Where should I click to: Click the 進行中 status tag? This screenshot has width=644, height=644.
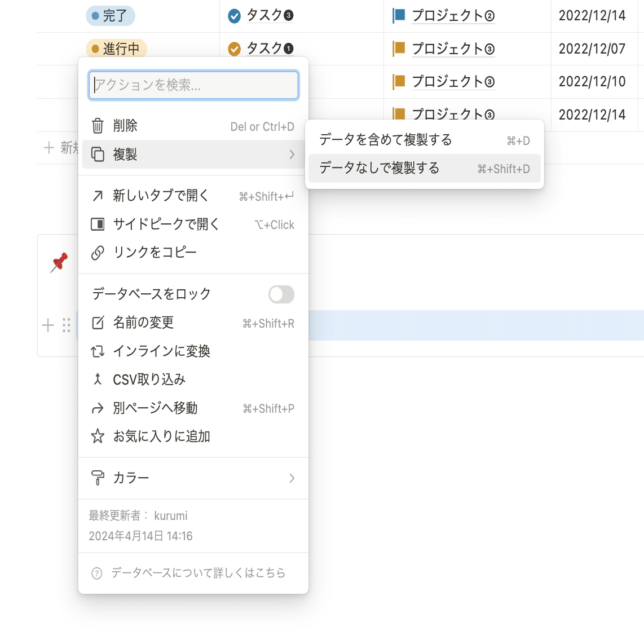[x=116, y=49]
